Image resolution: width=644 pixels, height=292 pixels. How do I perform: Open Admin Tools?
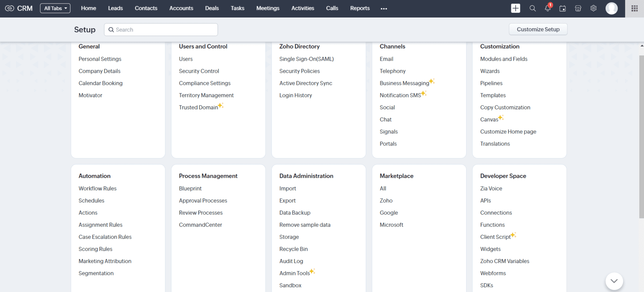[295, 273]
